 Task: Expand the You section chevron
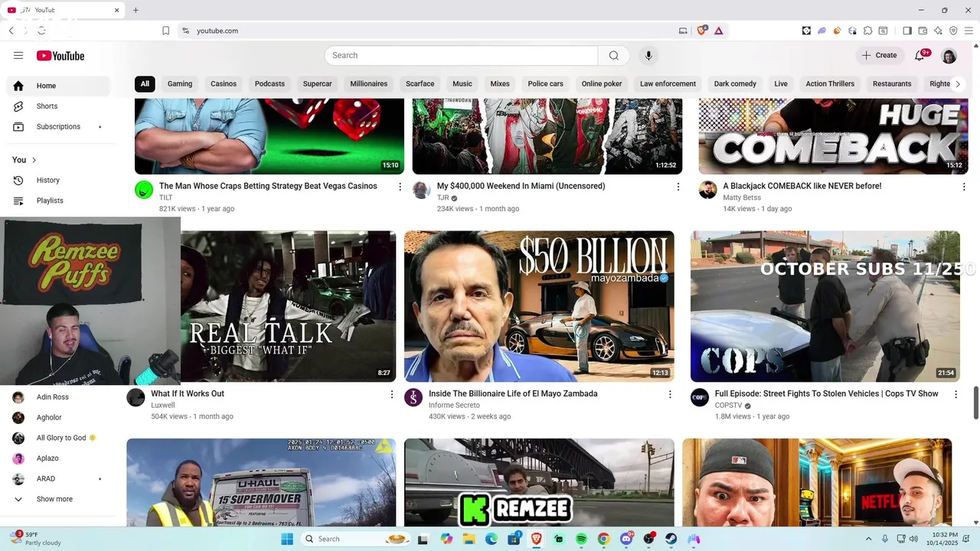pyautogui.click(x=34, y=160)
